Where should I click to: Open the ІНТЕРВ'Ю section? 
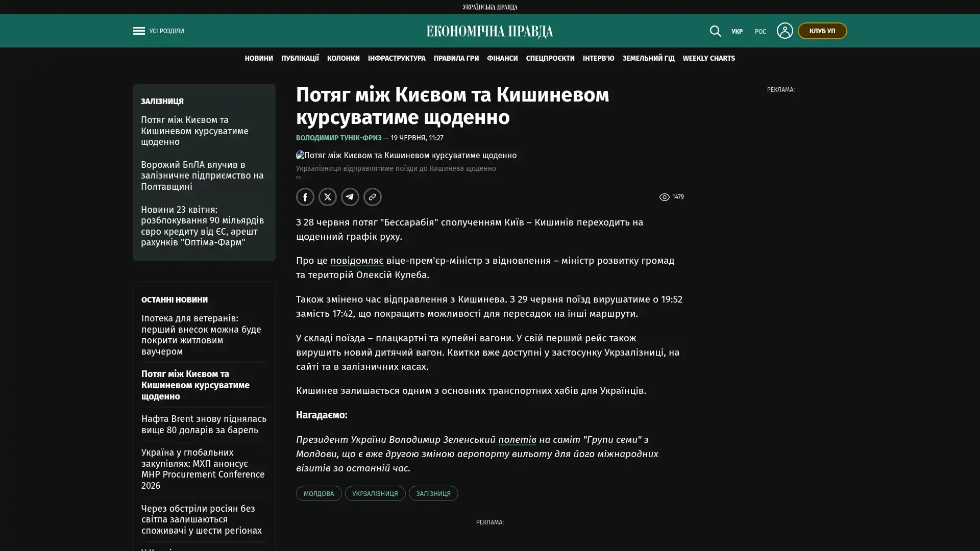(599, 58)
